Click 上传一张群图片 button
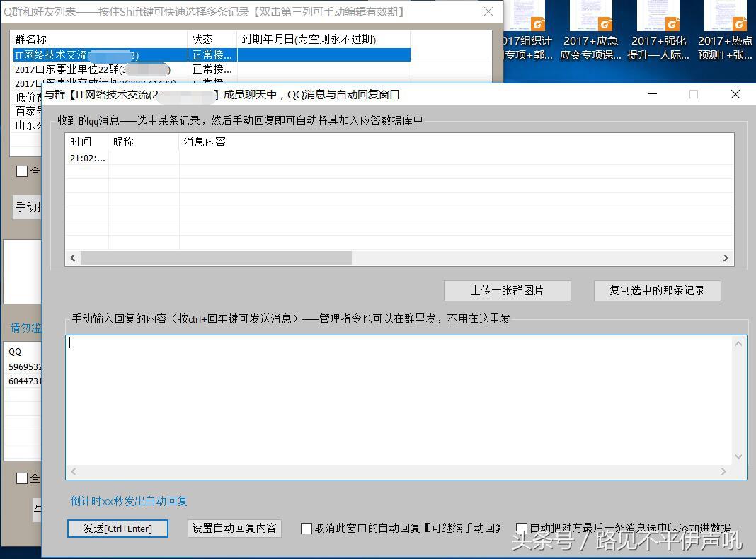 [508, 291]
